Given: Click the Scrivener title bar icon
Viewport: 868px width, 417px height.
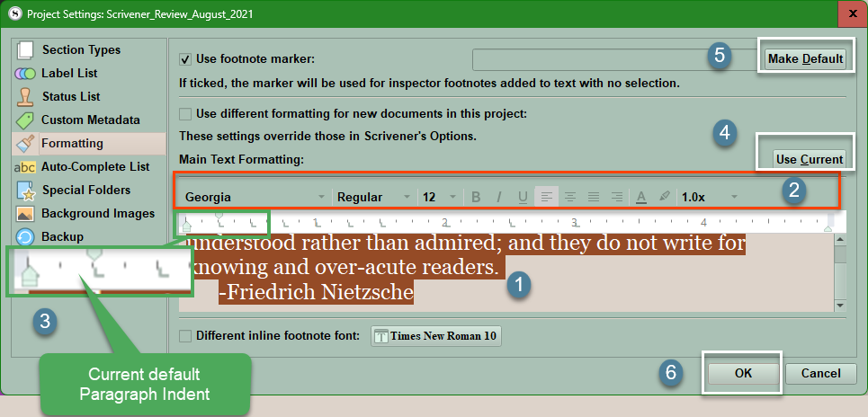Looking at the screenshot, I should pos(15,13).
